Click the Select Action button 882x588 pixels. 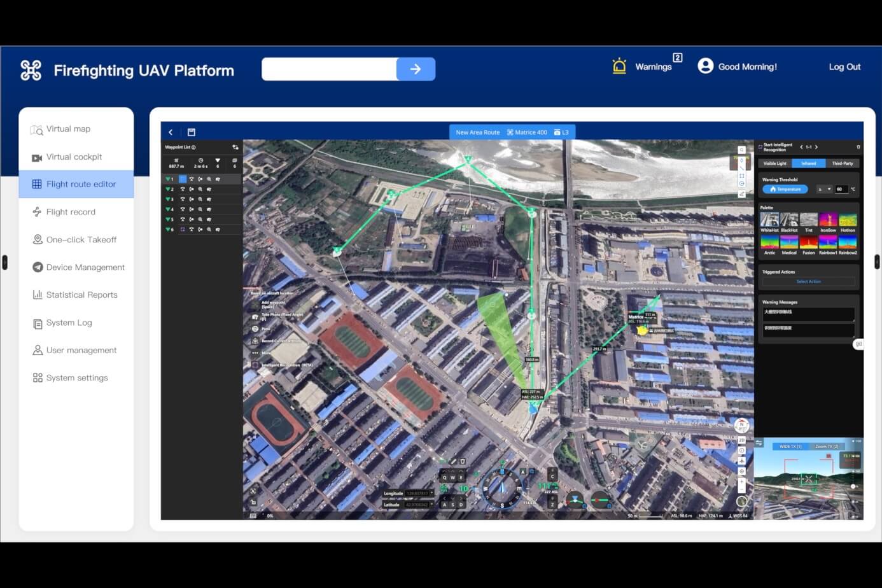click(x=808, y=281)
